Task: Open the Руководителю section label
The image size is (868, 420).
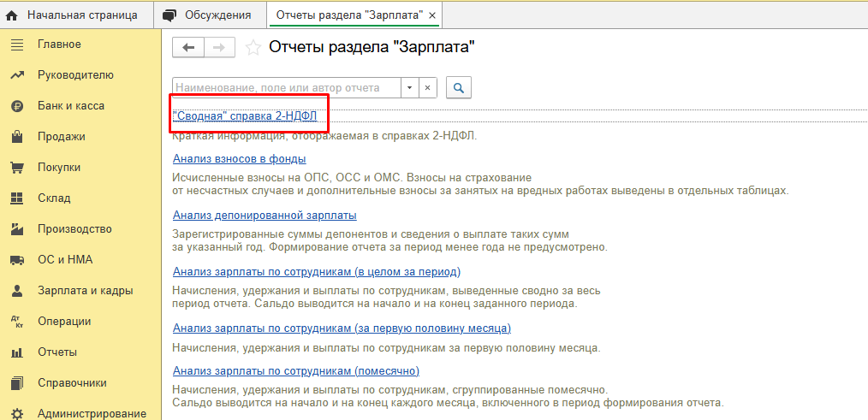Action: tap(76, 75)
